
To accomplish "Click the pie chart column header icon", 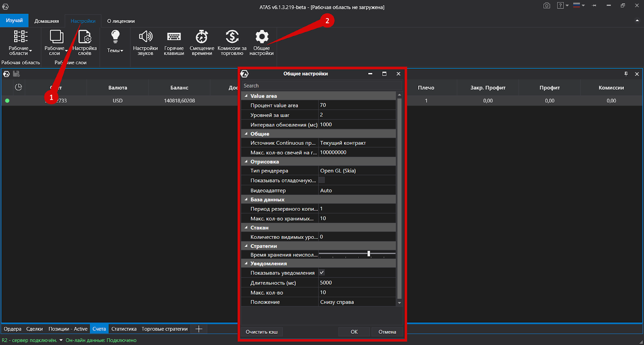I will coord(18,87).
